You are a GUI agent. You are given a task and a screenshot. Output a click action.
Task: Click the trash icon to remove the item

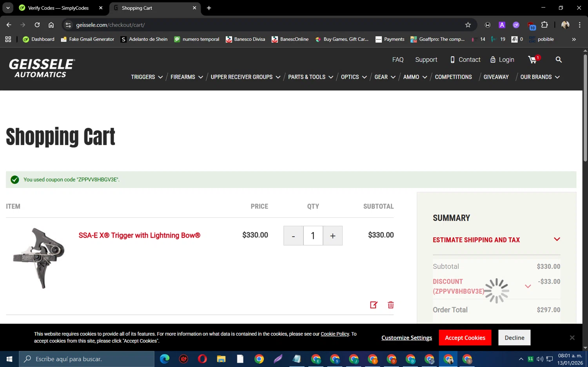coord(390,305)
